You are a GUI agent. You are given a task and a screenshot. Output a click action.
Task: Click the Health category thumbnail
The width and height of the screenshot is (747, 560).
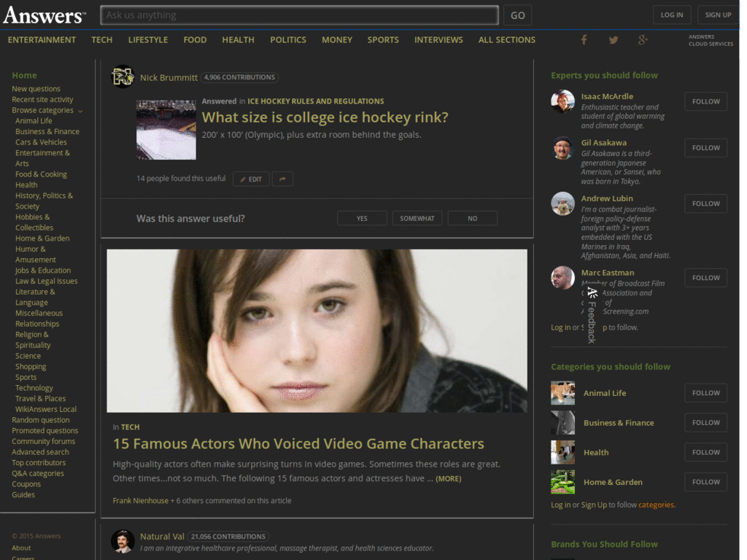point(562,452)
